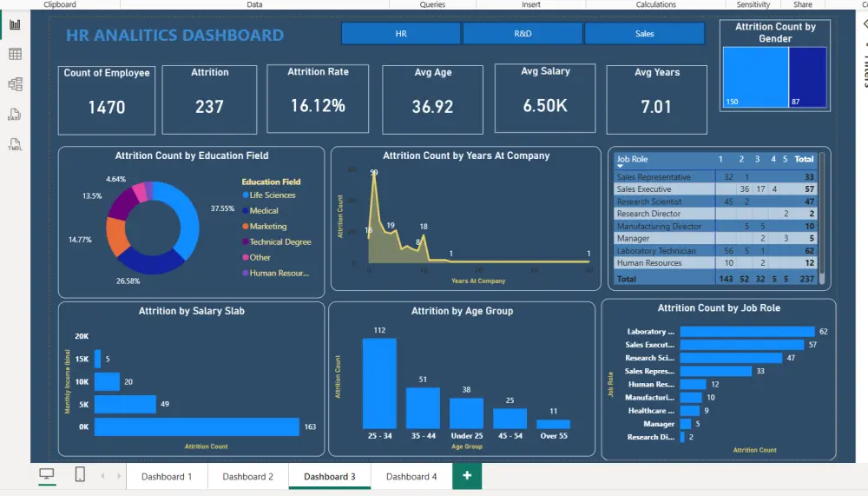
Task: Click the Research Director matrix row
Action: coord(715,214)
